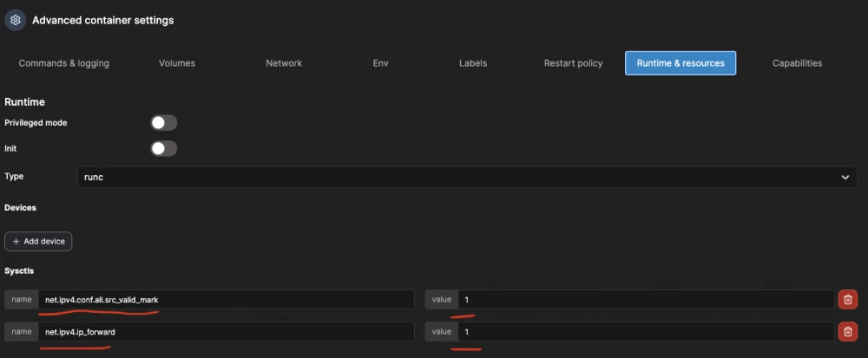Go to the Network tab

(x=284, y=63)
